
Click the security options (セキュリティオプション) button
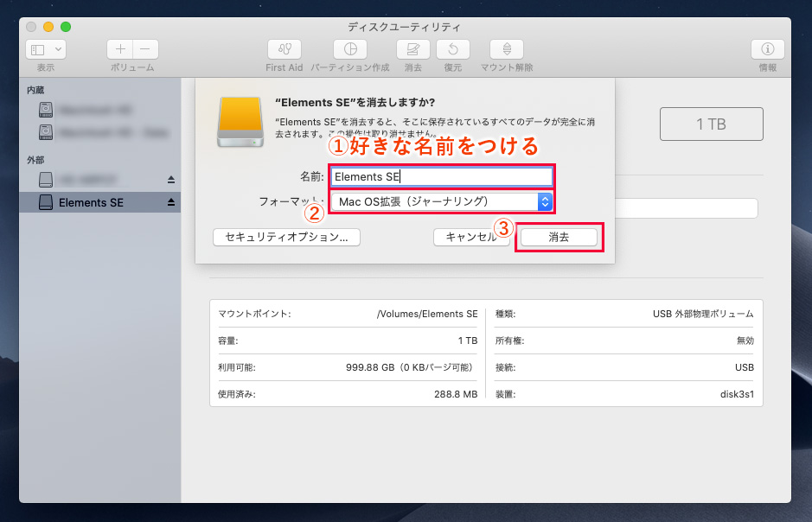click(286, 237)
